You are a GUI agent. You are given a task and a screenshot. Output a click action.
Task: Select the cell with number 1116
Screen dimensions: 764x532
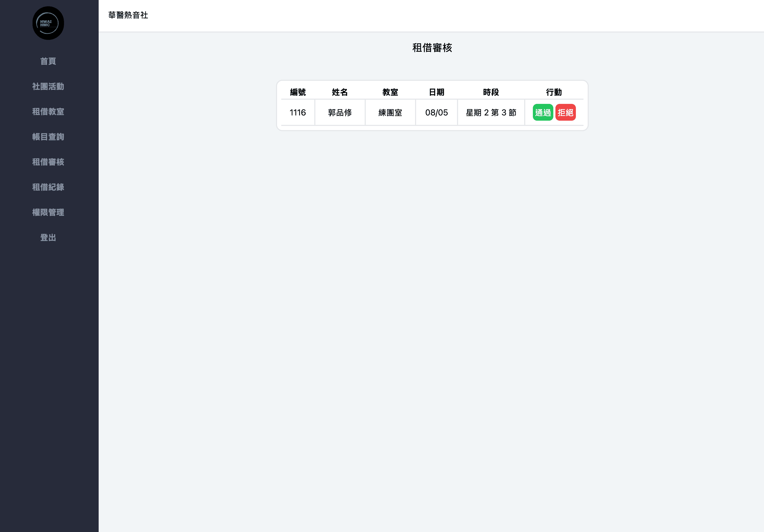click(298, 113)
